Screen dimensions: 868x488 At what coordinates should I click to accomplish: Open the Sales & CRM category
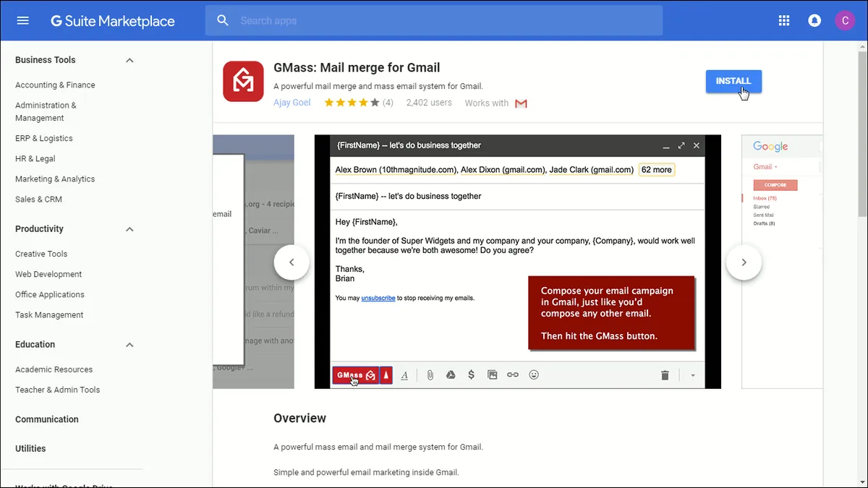point(38,199)
